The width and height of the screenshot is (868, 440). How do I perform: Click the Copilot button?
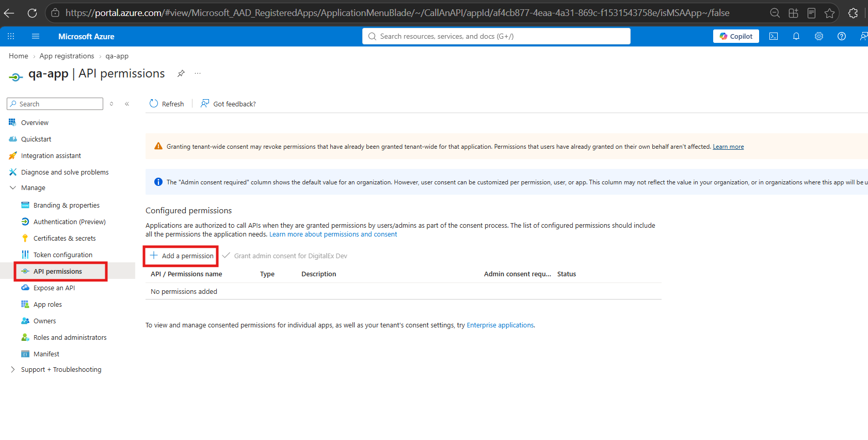(736, 36)
